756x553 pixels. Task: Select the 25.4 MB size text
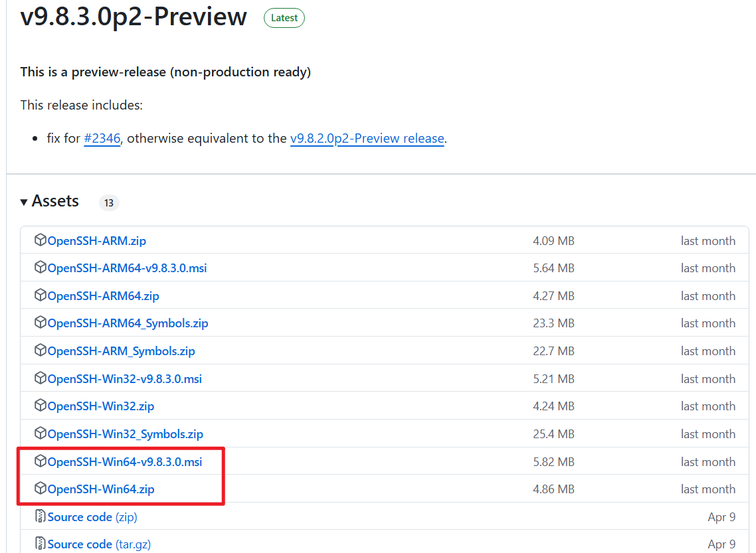coord(553,434)
